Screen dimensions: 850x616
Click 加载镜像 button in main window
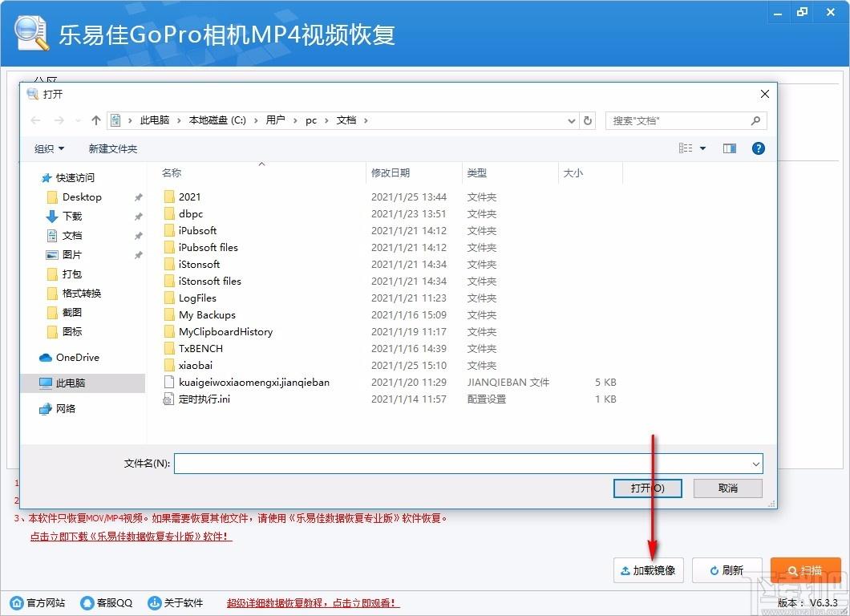pos(649,570)
